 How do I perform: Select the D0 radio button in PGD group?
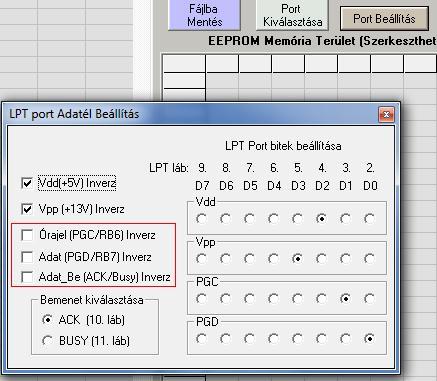(x=369, y=339)
